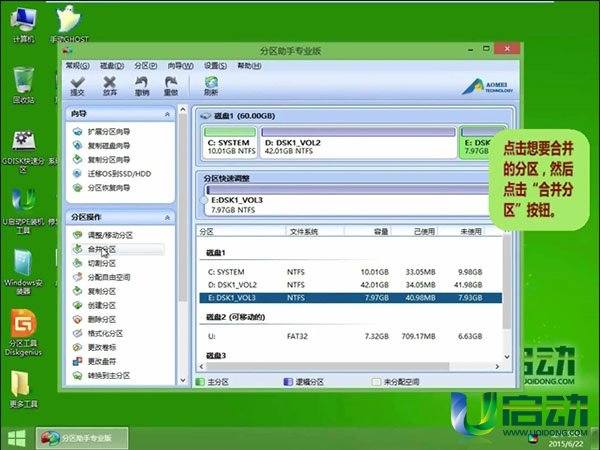
Task: Click the 未使用 column header
Action: (461, 232)
